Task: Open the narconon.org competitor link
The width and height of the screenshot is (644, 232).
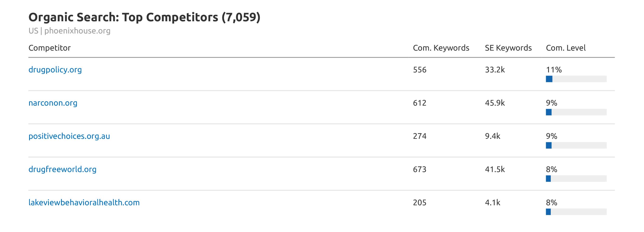Action: [53, 103]
